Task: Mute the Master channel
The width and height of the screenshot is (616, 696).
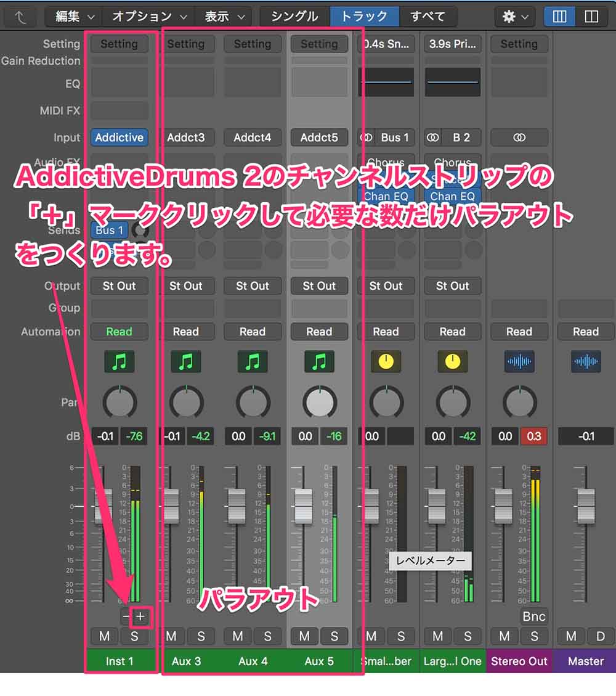Action: (571, 637)
